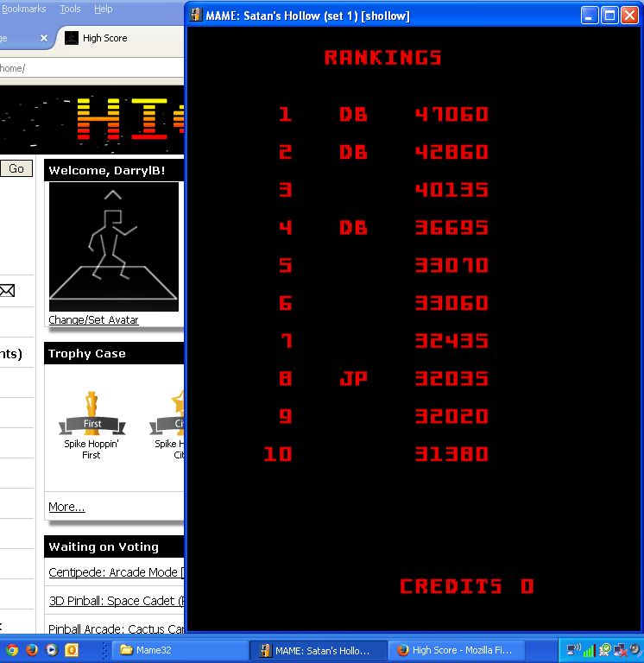Open Centipede: Arcade Mode voting link
The width and height of the screenshot is (644, 663).
(112, 572)
